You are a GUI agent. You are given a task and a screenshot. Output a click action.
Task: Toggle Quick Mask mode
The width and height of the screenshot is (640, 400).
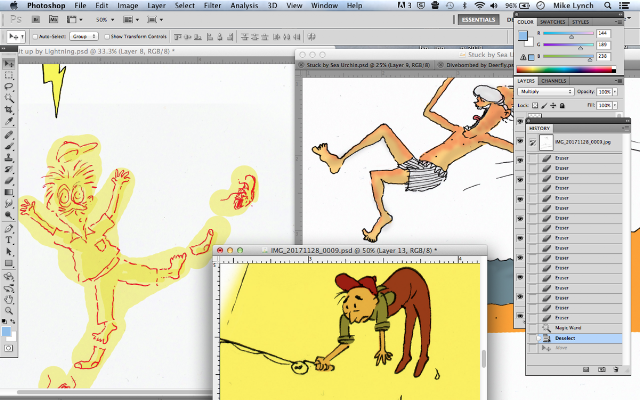tap(9, 348)
